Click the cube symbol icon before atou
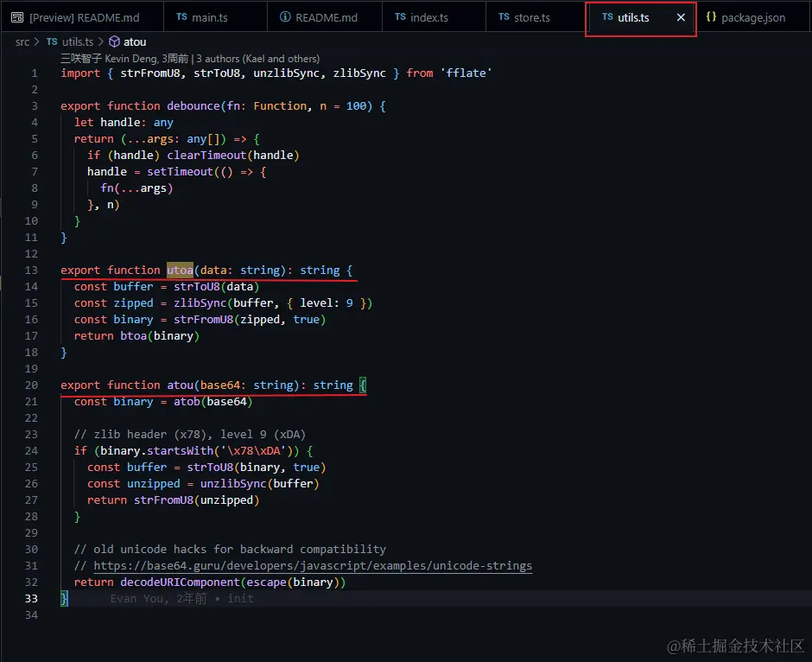The image size is (812, 662). point(114,42)
